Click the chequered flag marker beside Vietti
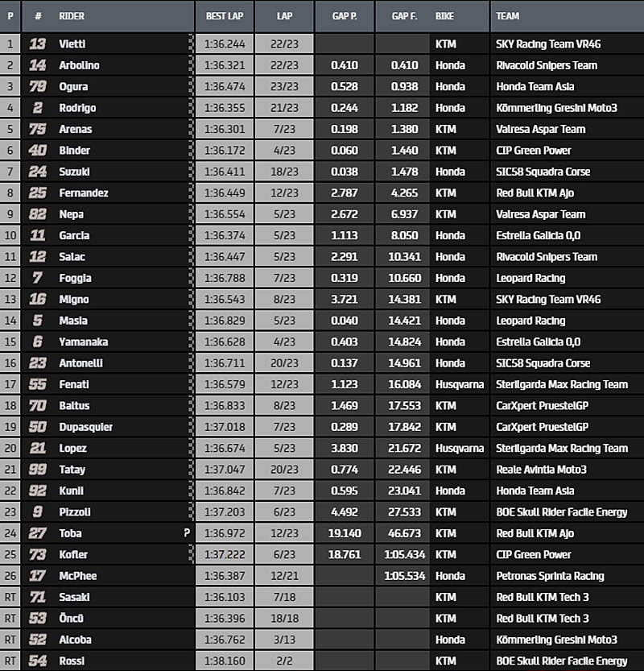This screenshot has height=671, width=644. coord(191,44)
